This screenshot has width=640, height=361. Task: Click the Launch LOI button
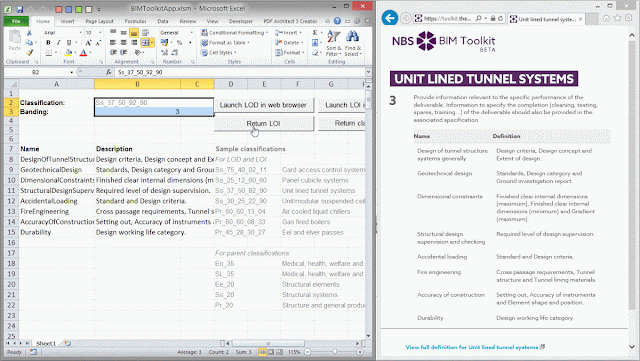(x=342, y=105)
